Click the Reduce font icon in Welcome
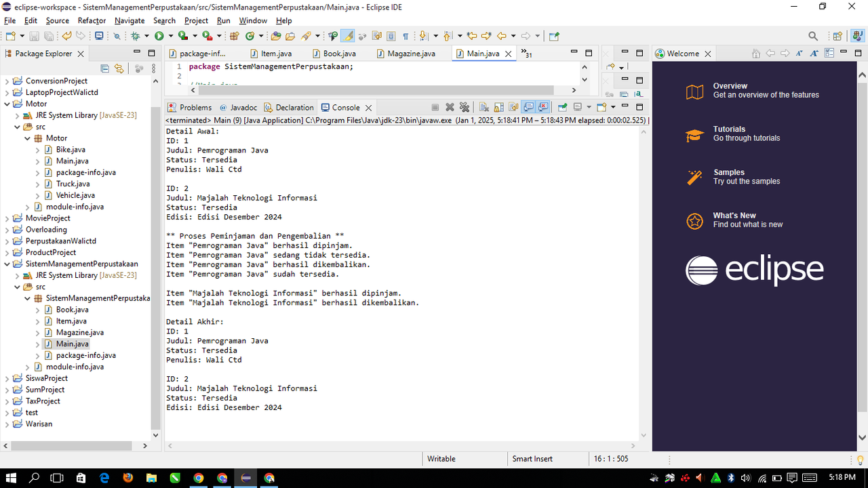The height and width of the screenshot is (488, 868). [800, 54]
